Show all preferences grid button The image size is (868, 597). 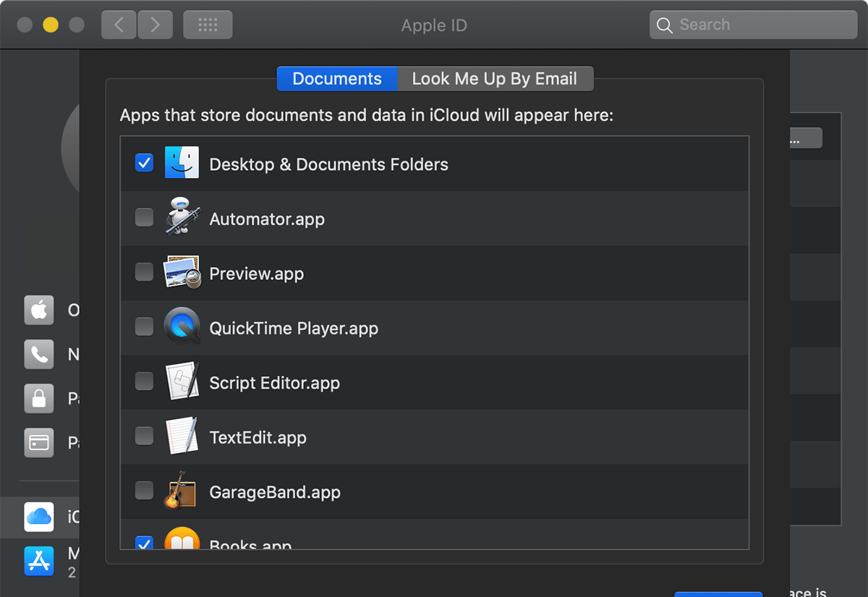[x=208, y=25]
